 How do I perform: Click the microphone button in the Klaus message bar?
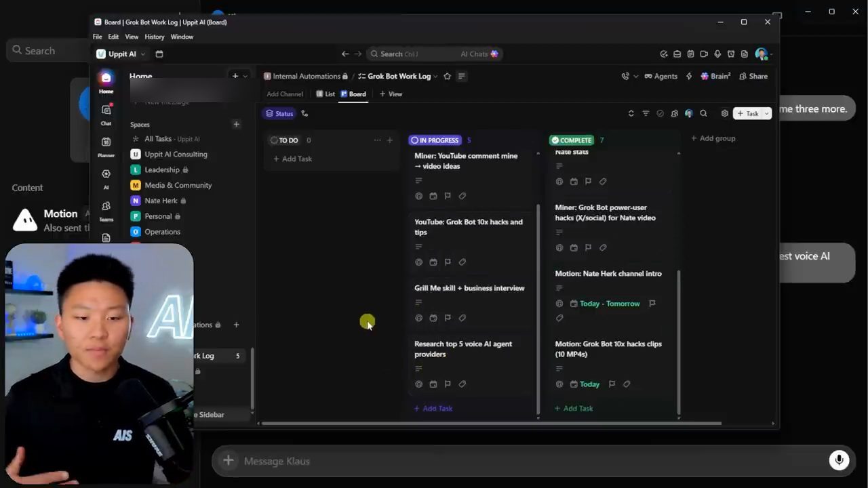tap(839, 460)
